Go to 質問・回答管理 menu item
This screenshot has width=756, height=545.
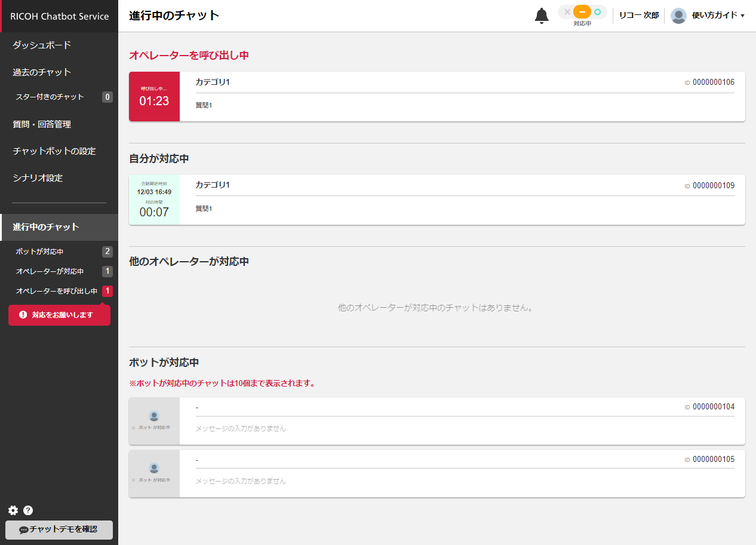coord(42,124)
